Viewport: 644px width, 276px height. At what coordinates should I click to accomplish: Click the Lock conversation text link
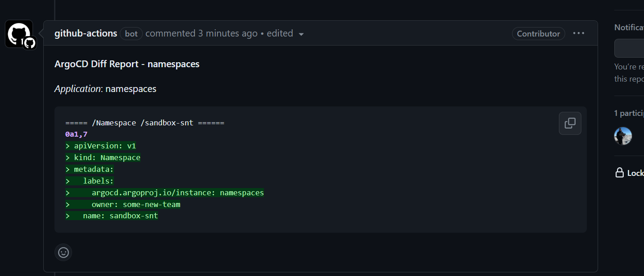point(635,173)
